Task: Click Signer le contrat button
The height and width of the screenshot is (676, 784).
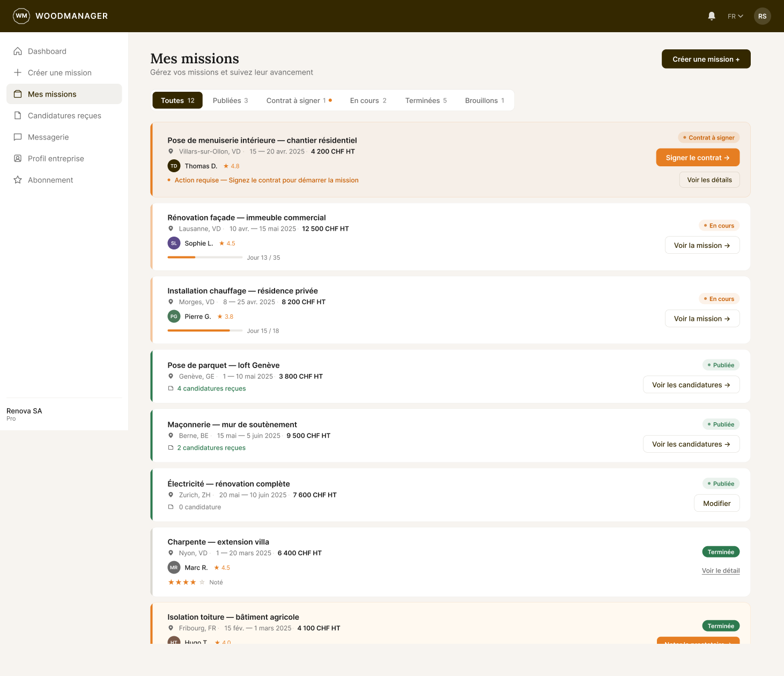Action: pos(698,158)
